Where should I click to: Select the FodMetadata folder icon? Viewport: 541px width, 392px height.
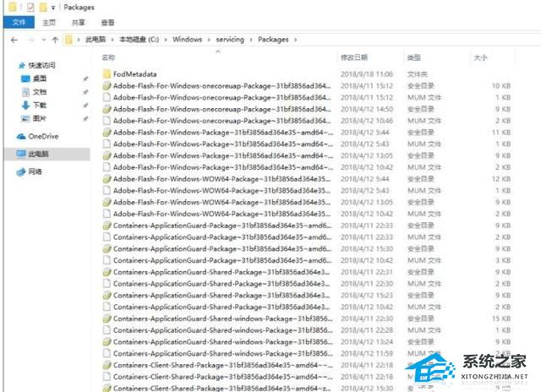[x=107, y=73]
